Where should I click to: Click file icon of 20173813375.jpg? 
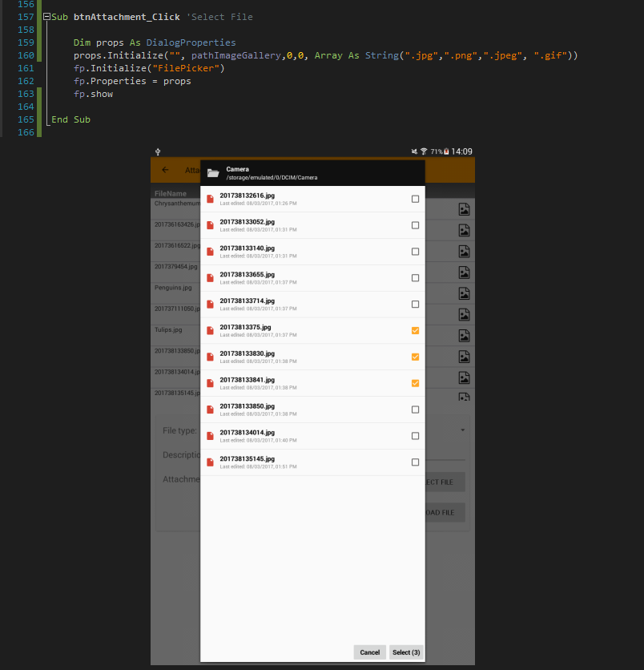point(210,331)
